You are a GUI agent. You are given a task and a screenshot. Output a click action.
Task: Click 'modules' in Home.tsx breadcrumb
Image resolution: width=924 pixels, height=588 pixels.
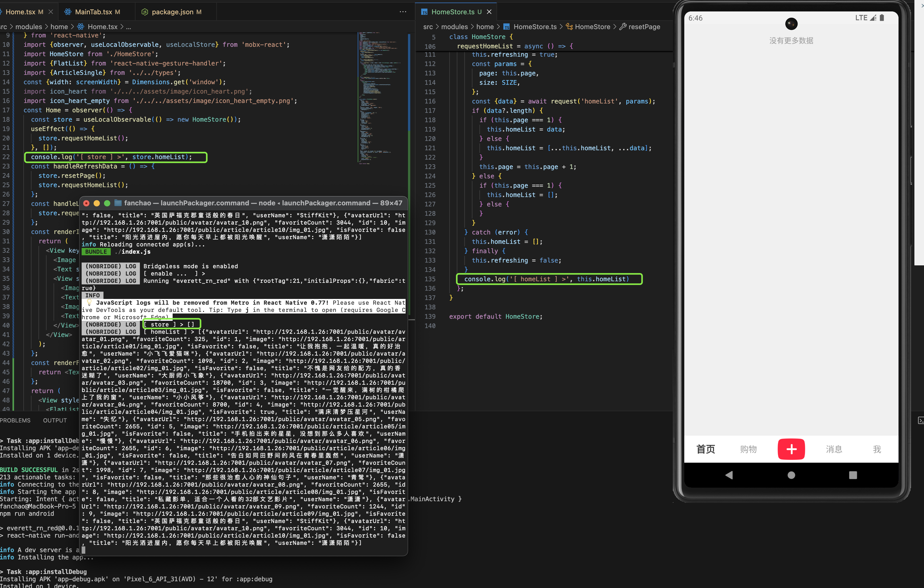pos(28,27)
